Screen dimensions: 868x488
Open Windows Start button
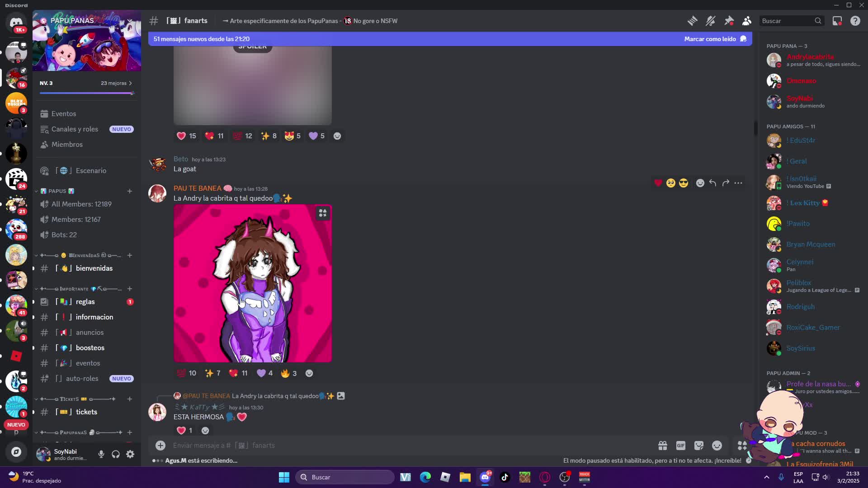pos(284,477)
